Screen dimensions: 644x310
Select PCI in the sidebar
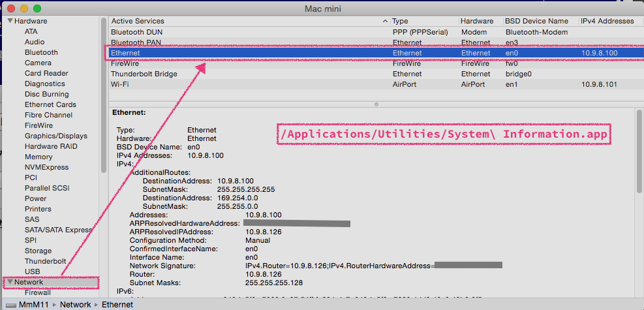[x=31, y=178]
